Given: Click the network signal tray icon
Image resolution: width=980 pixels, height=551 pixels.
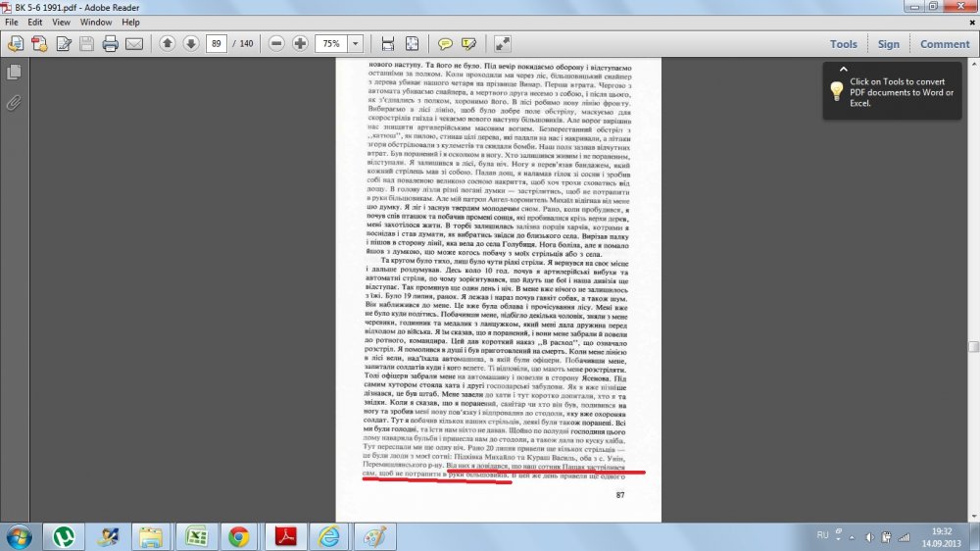Looking at the screenshot, I should [904, 537].
